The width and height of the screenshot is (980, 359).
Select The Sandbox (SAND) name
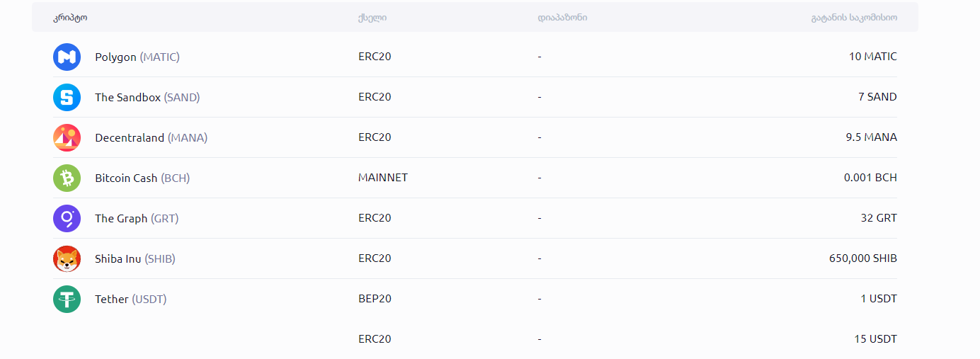coord(147,97)
